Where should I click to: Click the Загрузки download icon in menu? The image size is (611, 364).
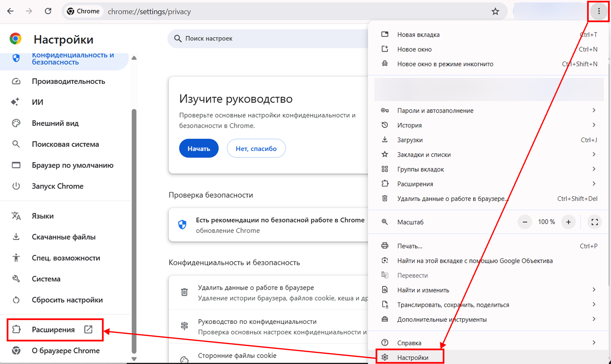pos(385,140)
